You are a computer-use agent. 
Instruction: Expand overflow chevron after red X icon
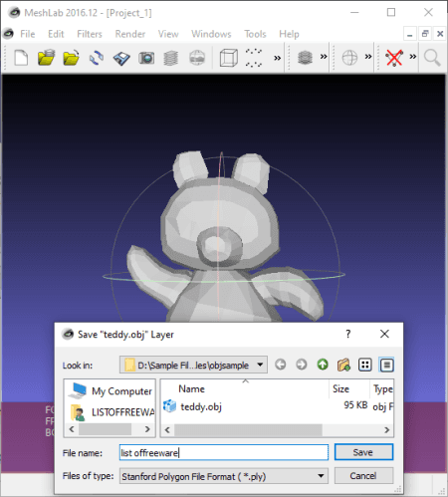pos(413,57)
